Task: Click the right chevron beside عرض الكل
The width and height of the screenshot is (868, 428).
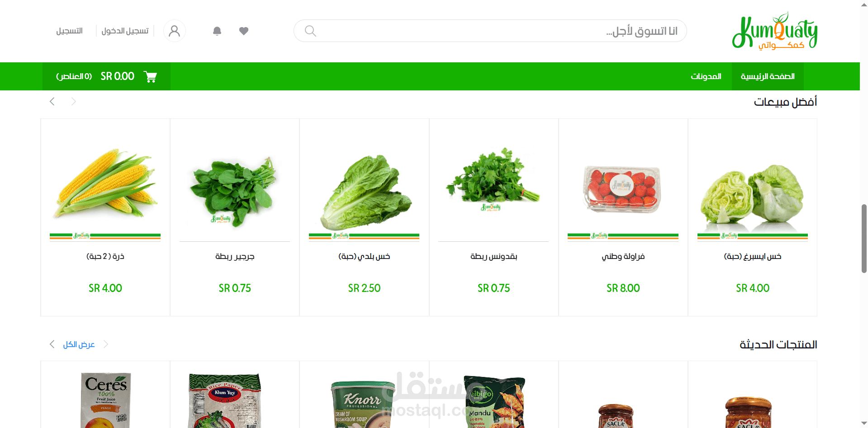Action: pyautogui.click(x=106, y=344)
